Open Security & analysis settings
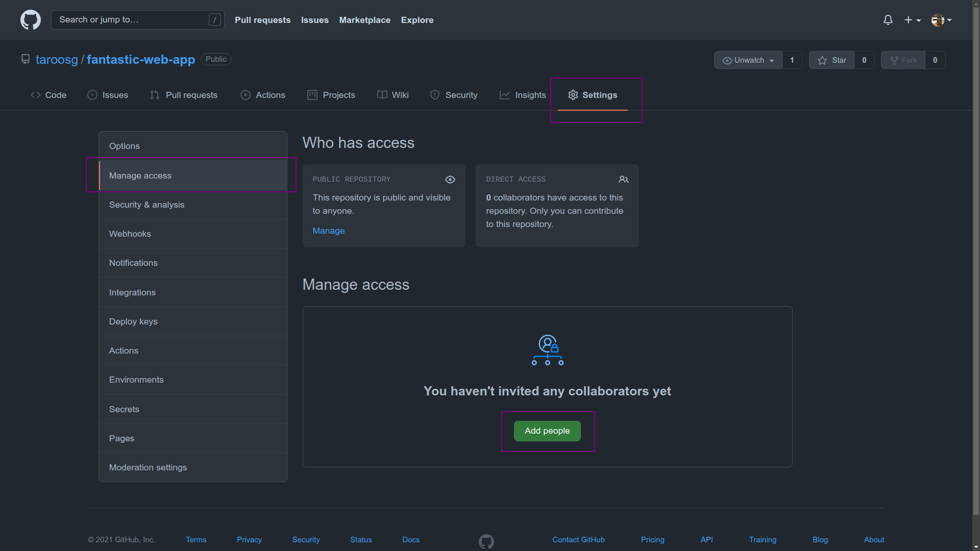 pos(193,205)
